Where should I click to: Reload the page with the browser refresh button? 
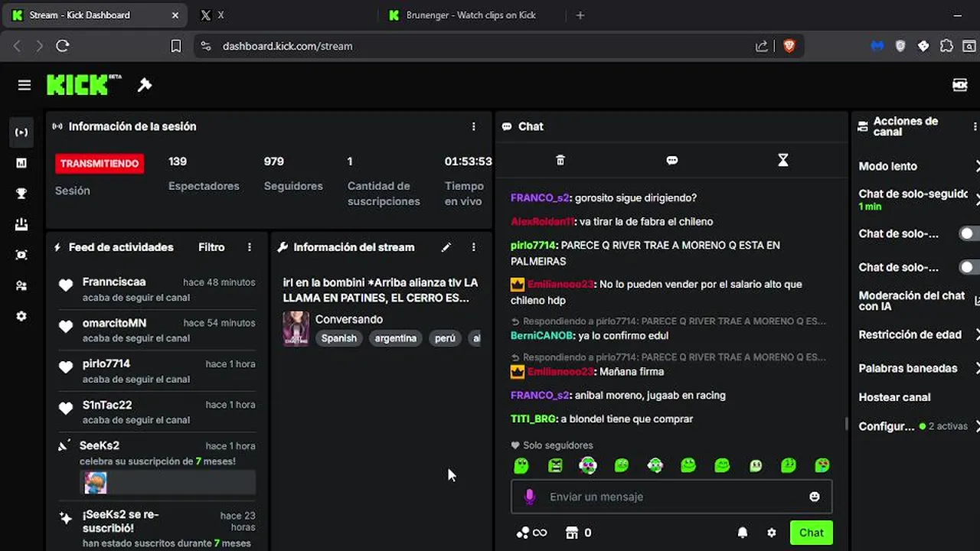pyautogui.click(x=63, y=46)
